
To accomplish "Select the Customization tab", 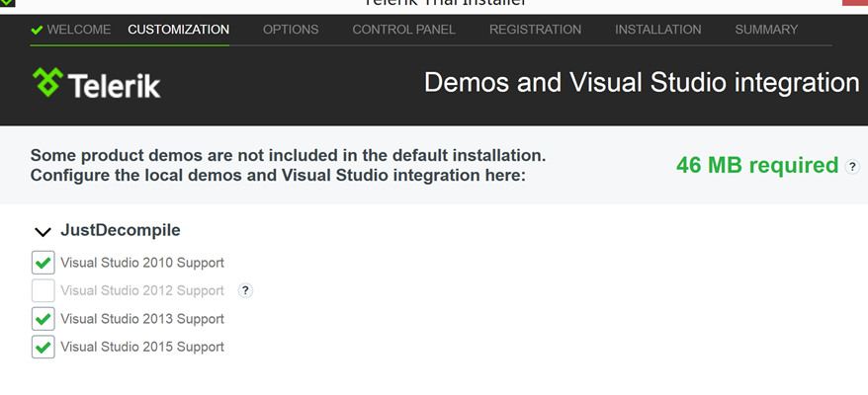I will 178,30.
